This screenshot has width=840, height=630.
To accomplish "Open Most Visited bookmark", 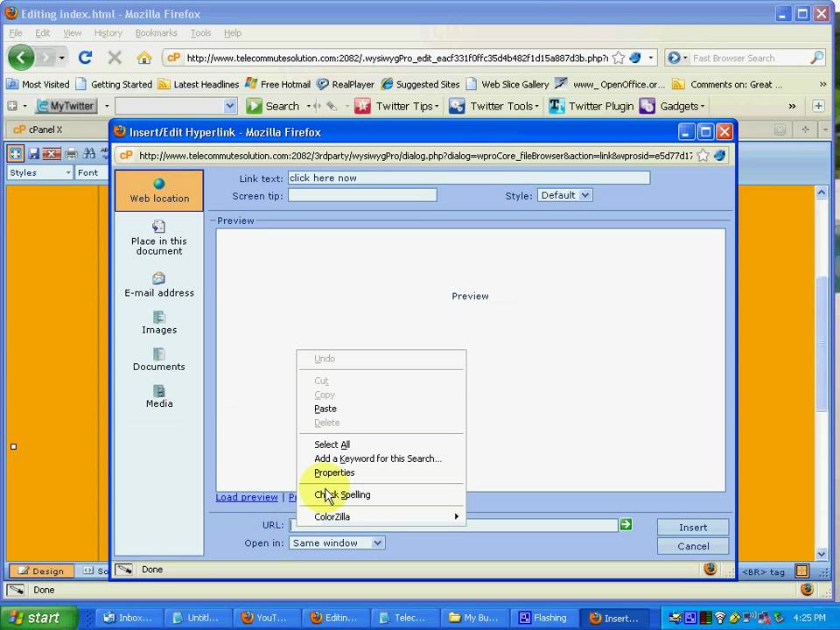I will (38, 84).
